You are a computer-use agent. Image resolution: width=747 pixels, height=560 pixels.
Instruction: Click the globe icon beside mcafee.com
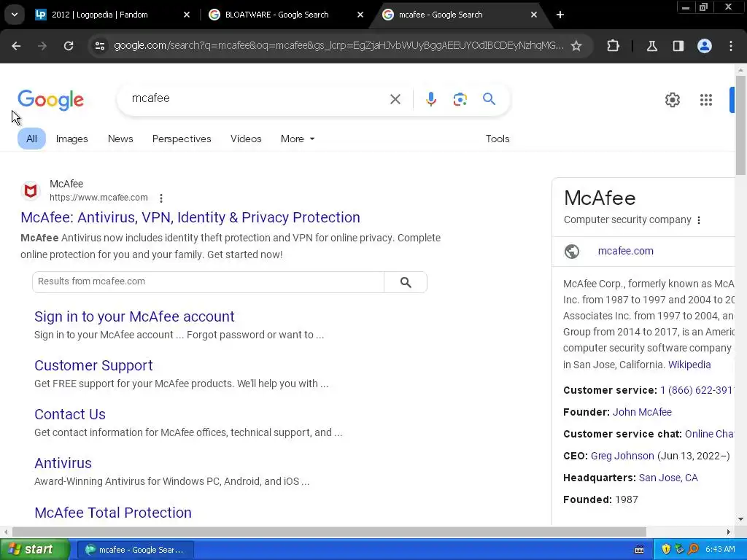[x=572, y=251]
